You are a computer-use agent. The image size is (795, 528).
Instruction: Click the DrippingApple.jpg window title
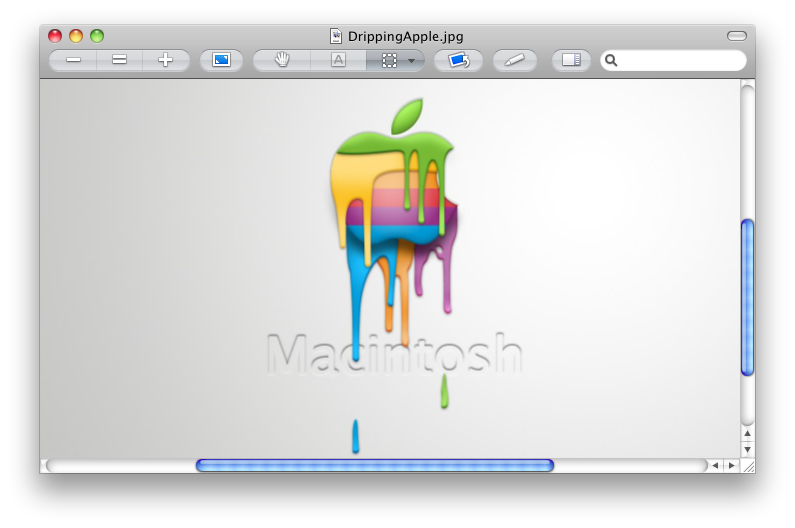coord(406,37)
